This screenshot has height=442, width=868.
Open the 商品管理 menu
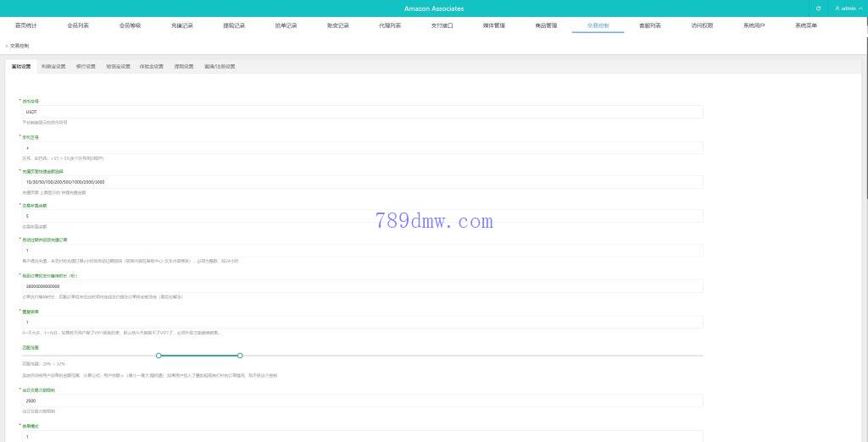pyautogui.click(x=546, y=26)
